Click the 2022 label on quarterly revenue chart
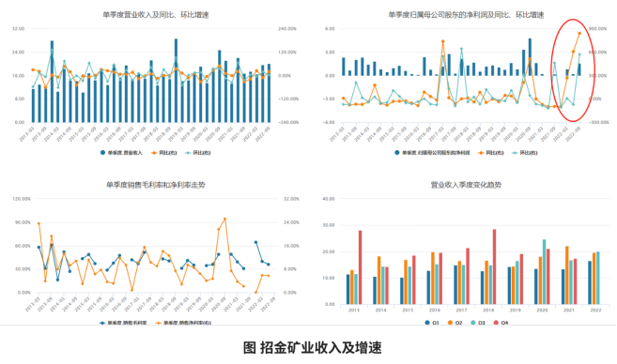The height and width of the screenshot is (364, 617). pos(595,311)
